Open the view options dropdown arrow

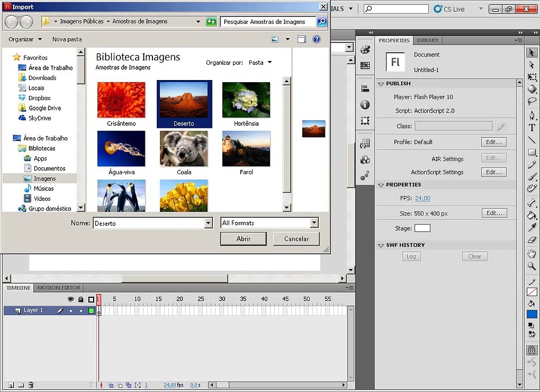coord(287,39)
